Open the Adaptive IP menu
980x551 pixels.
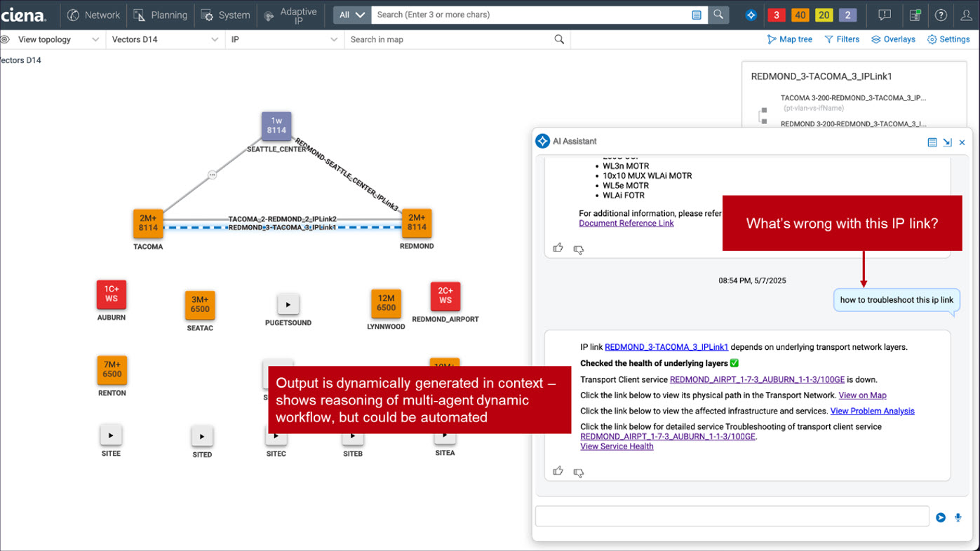point(289,15)
